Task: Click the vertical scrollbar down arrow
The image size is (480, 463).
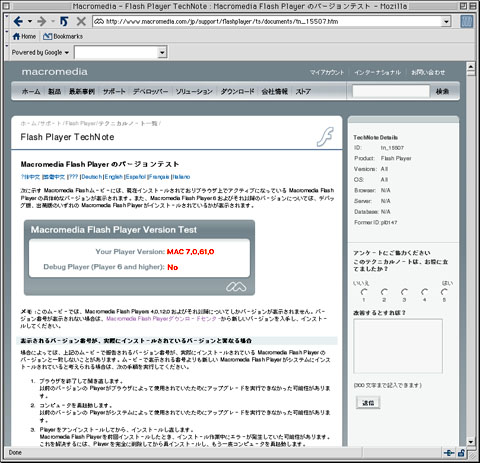Action: 471,442
